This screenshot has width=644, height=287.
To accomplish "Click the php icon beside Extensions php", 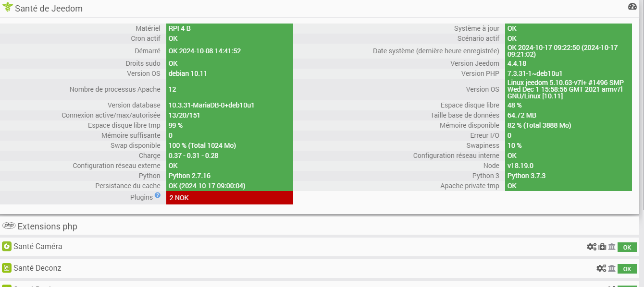I will [9, 226].
